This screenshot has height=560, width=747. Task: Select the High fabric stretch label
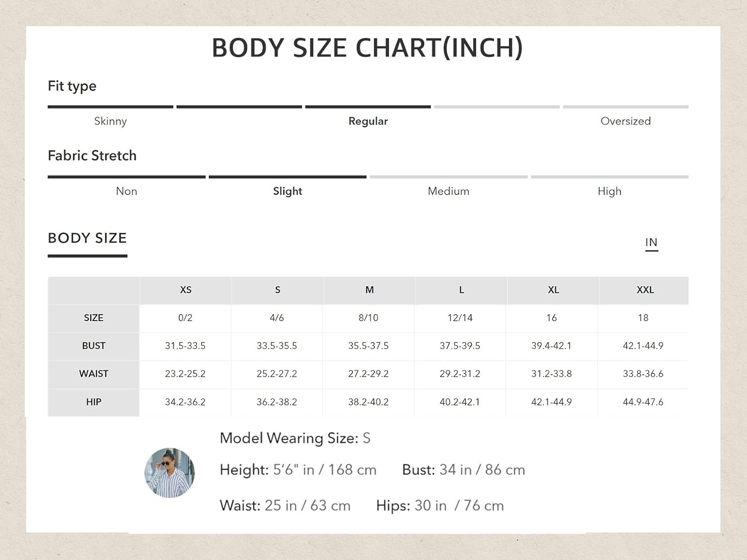tap(610, 191)
